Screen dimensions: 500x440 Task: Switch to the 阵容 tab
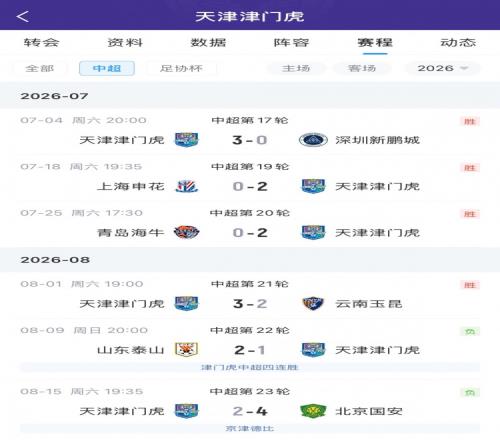[292, 42]
